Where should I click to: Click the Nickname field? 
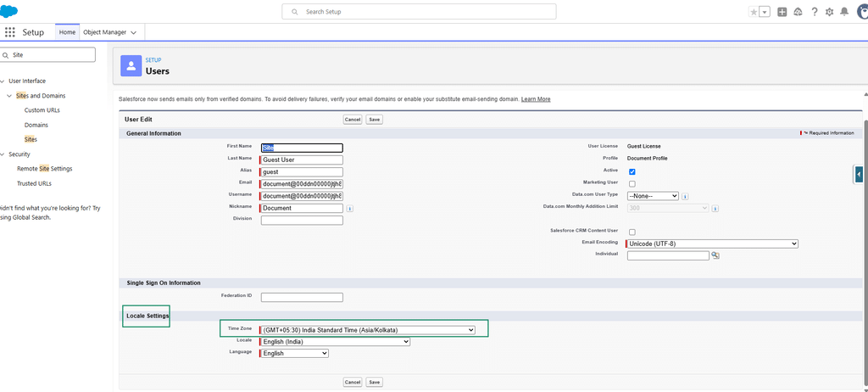tap(302, 208)
